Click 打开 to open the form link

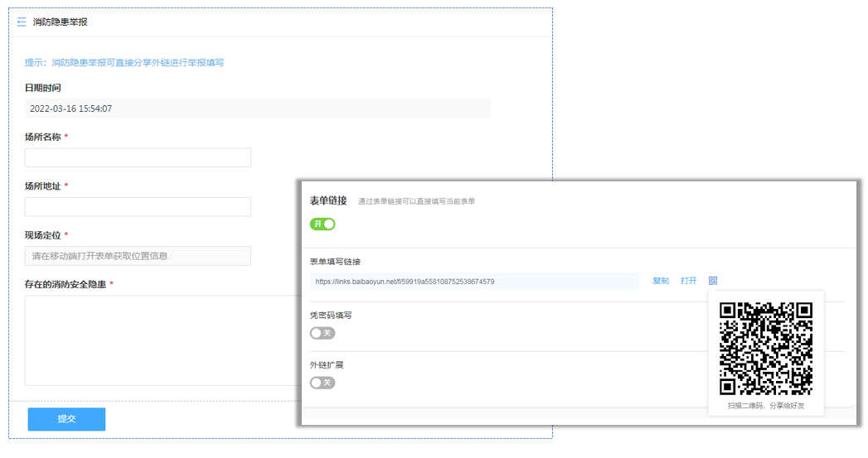pyautogui.click(x=689, y=281)
